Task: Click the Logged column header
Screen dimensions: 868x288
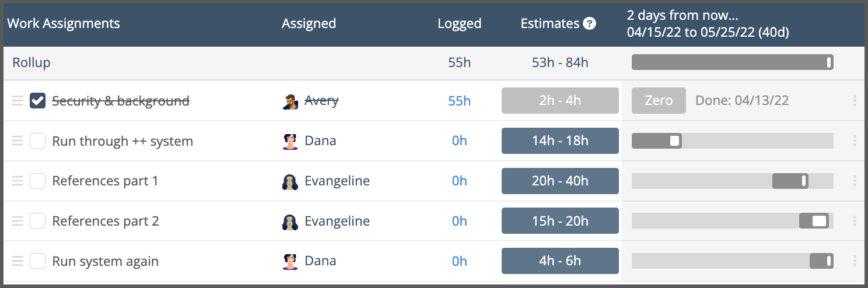Action: tap(459, 24)
